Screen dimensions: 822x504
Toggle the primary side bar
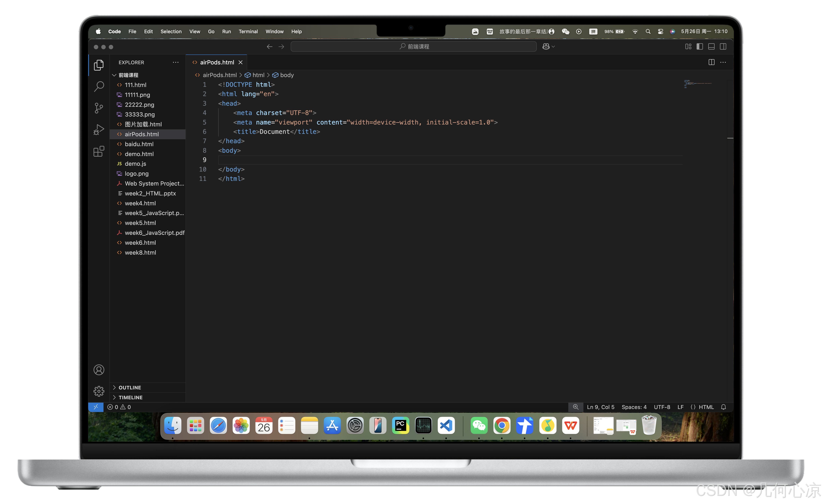click(x=700, y=47)
